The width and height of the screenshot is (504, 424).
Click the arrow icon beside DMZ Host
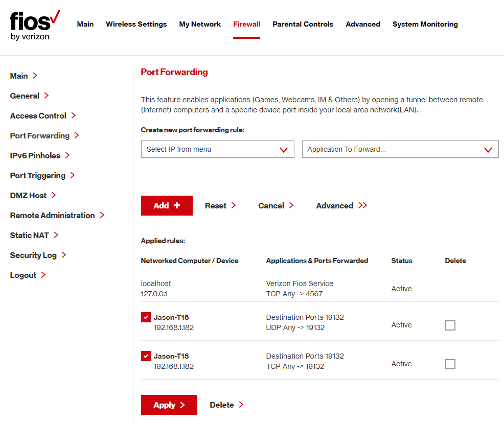(x=54, y=195)
